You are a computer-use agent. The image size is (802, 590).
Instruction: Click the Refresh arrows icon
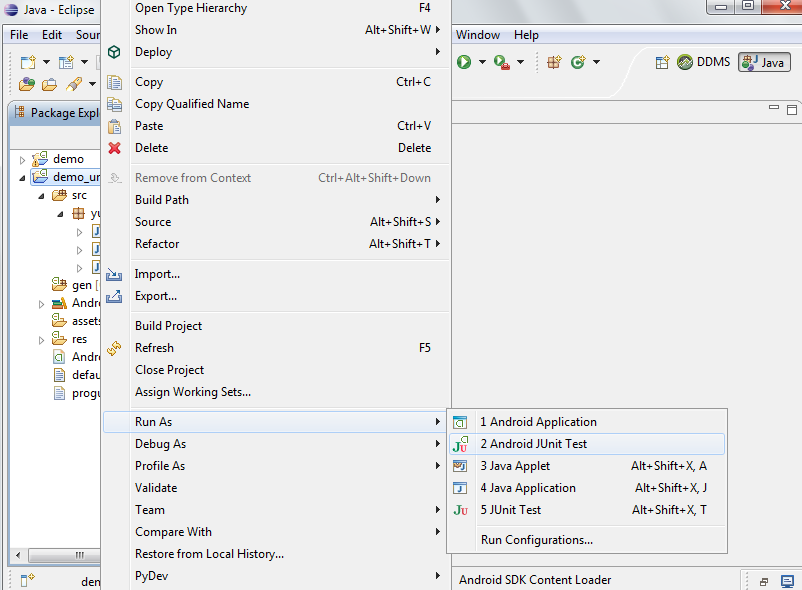coord(114,348)
